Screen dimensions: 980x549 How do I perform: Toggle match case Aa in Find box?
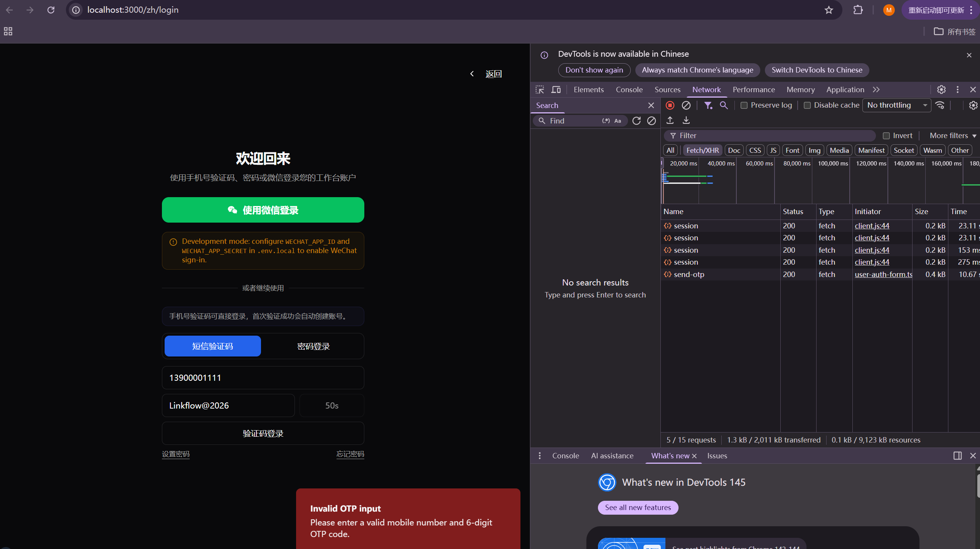click(x=618, y=121)
